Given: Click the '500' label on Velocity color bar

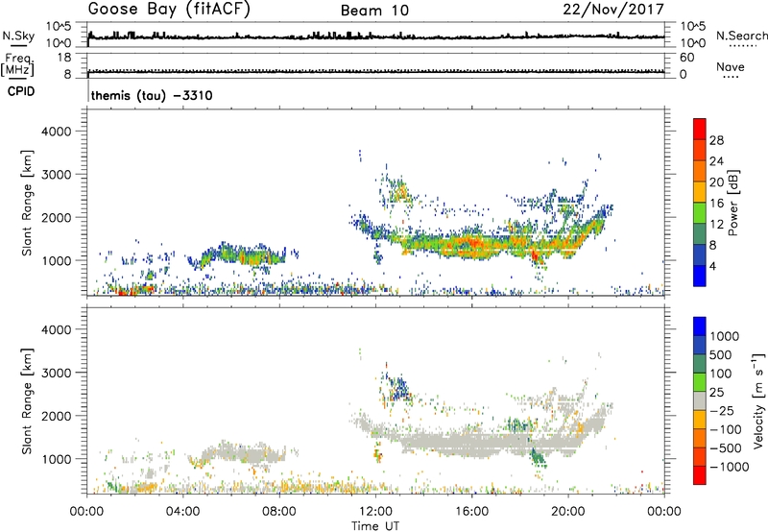Looking at the screenshot, I should (721, 355).
